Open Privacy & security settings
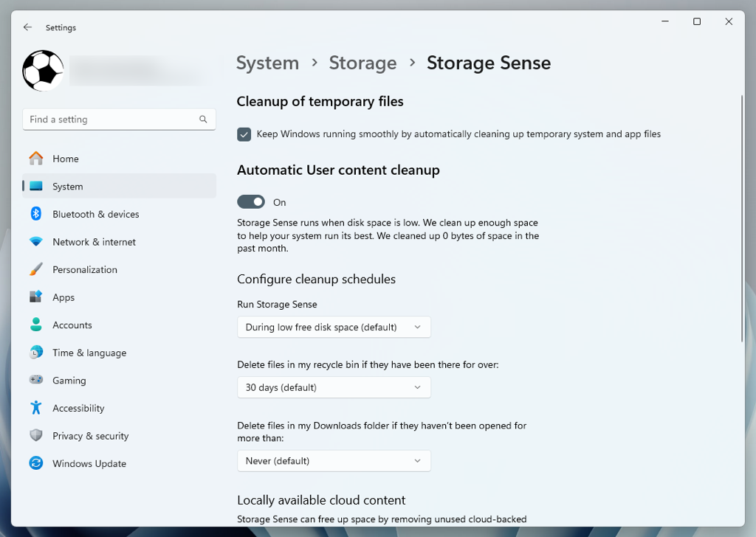The width and height of the screenshot is (756, 537). pos(119,435)
